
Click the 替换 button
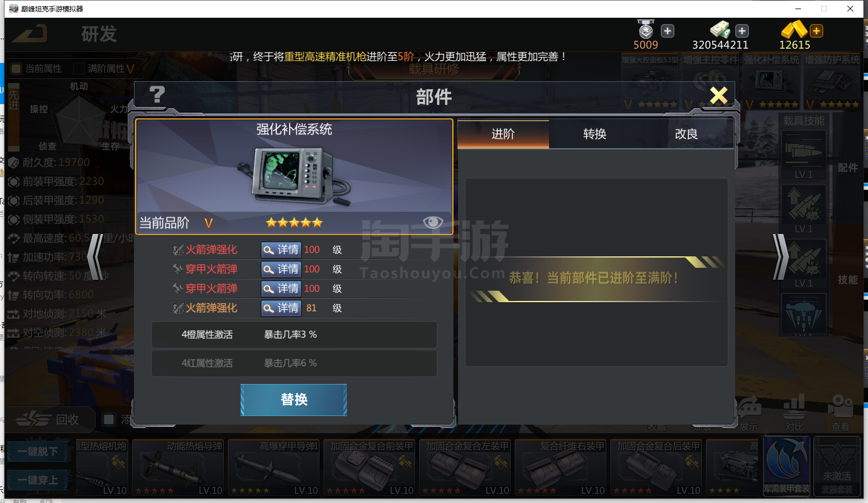(294, 399)
